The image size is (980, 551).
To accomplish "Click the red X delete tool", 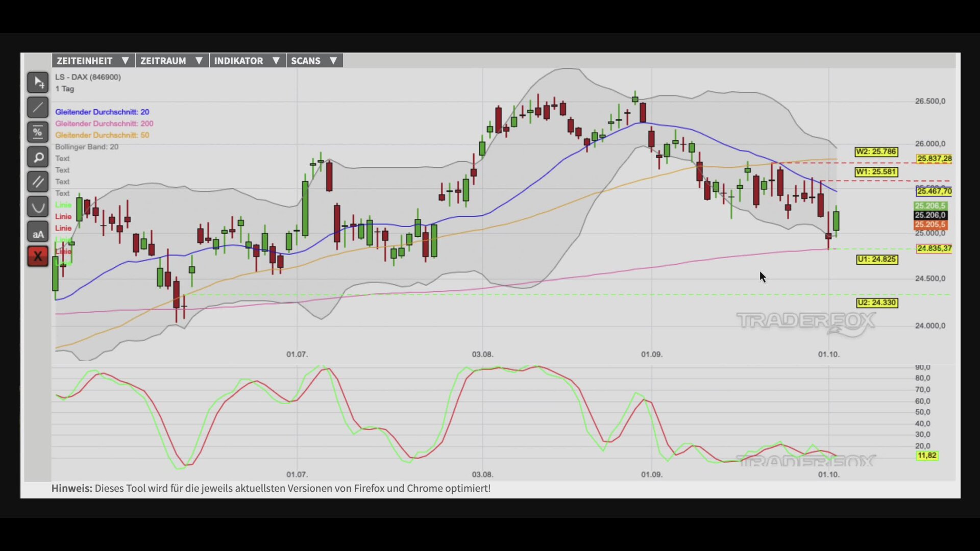I will click(x=38, y=256).
